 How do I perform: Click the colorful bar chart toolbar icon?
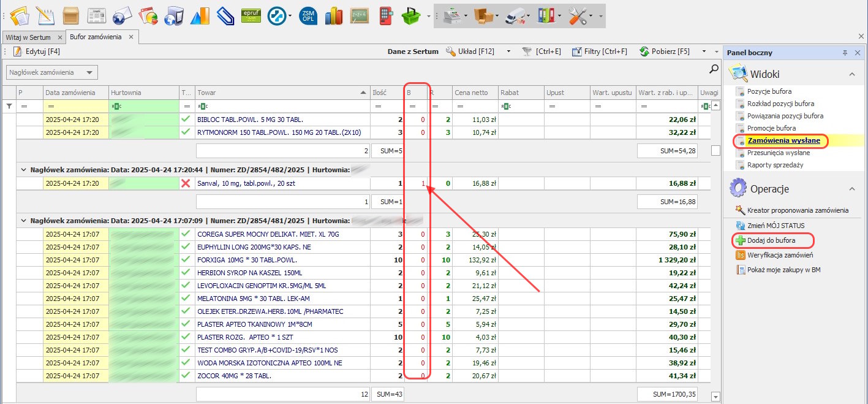pos(334,15)
